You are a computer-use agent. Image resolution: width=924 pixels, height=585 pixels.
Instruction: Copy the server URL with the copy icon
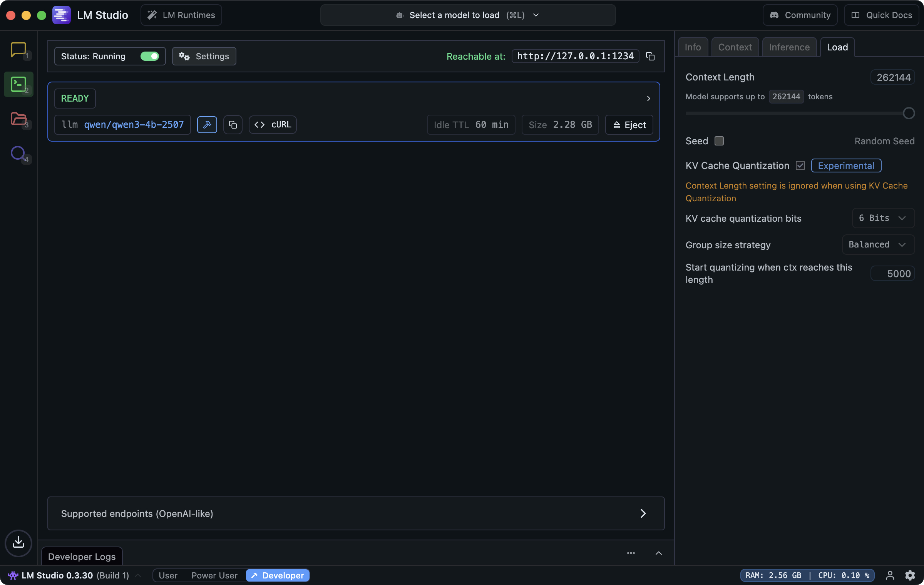click(650, 56)
